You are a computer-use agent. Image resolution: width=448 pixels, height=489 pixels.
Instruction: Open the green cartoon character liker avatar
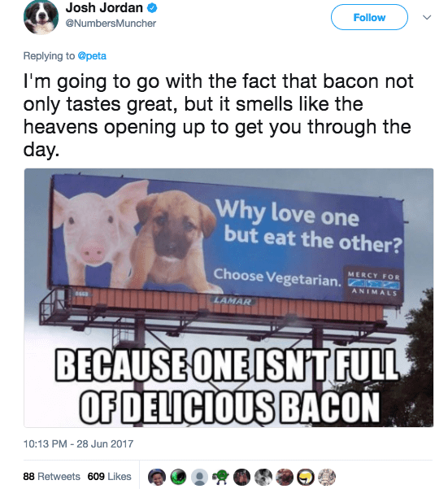[220, 477]
